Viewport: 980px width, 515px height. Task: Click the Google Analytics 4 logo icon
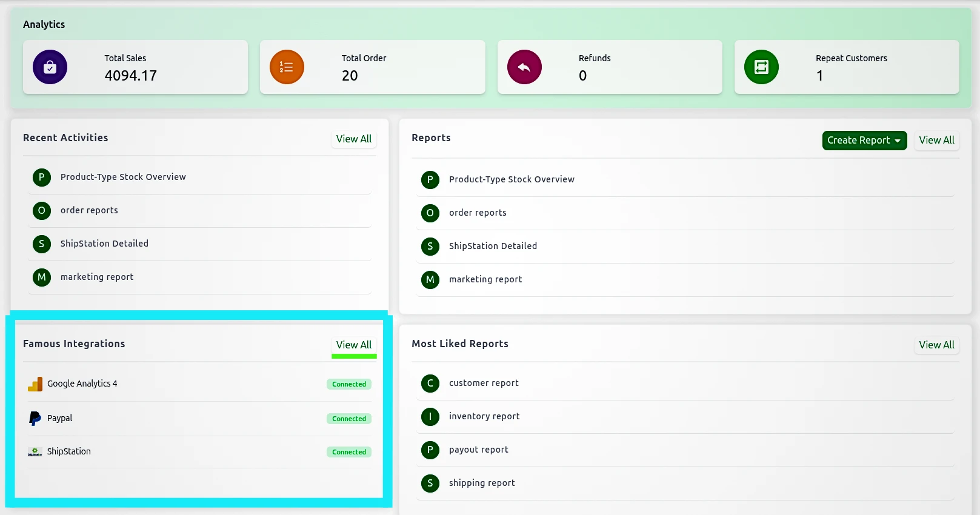[x=35, y=384]
